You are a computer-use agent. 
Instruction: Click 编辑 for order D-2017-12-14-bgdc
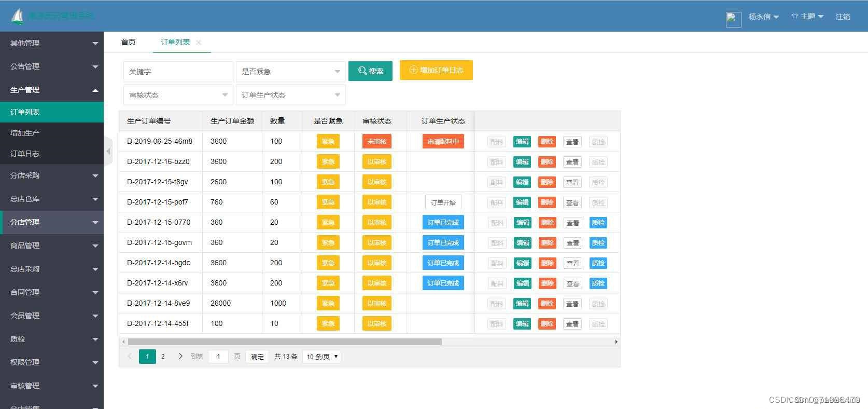(522, 263)
